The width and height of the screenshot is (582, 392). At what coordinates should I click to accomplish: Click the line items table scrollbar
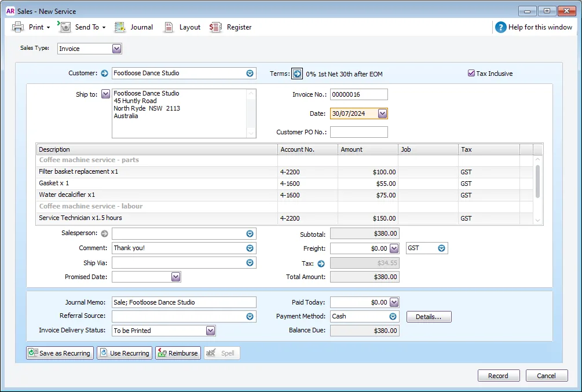[537, 181]
